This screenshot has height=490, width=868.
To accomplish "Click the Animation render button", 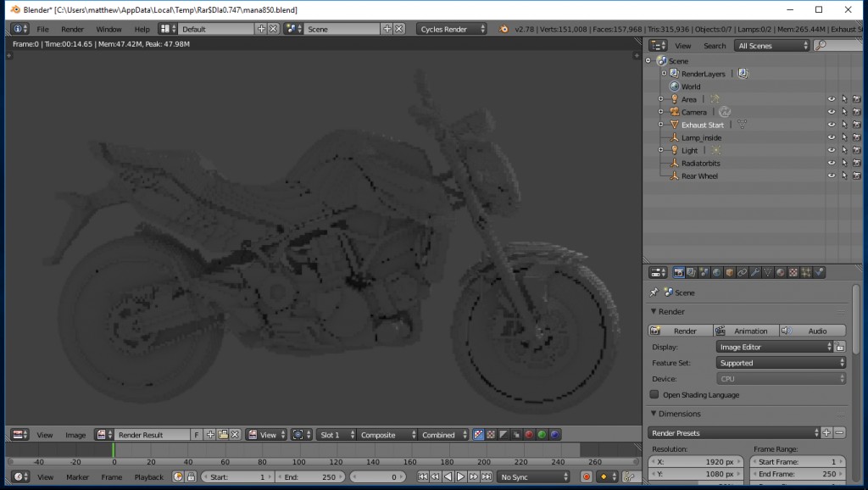I will point(744,330).
